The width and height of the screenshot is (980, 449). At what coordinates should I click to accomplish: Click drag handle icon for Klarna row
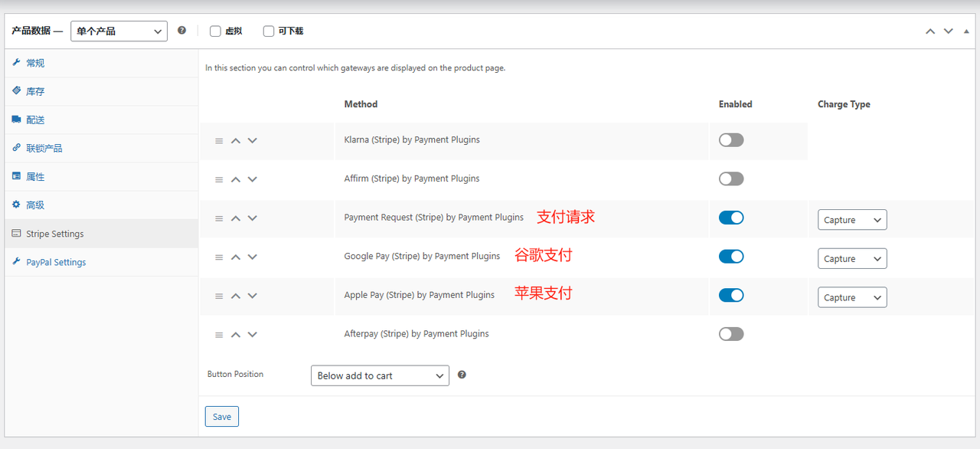219,141
